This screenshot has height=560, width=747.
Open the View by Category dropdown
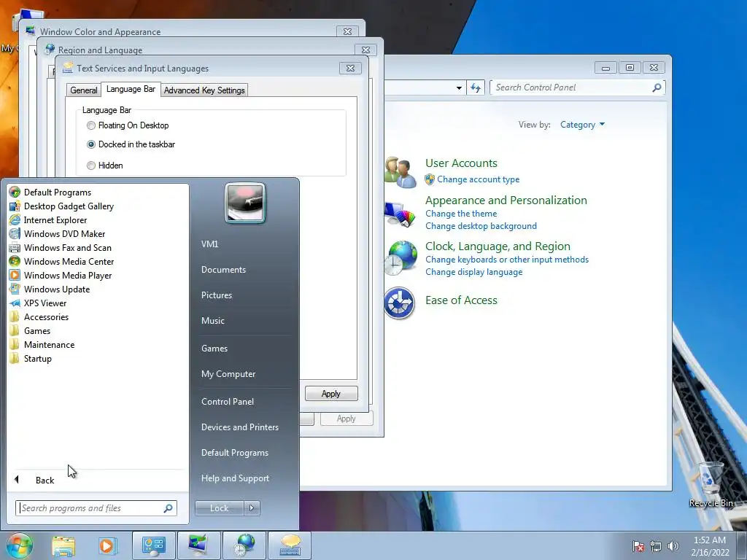pyautogui.click(x=582, y=125)
